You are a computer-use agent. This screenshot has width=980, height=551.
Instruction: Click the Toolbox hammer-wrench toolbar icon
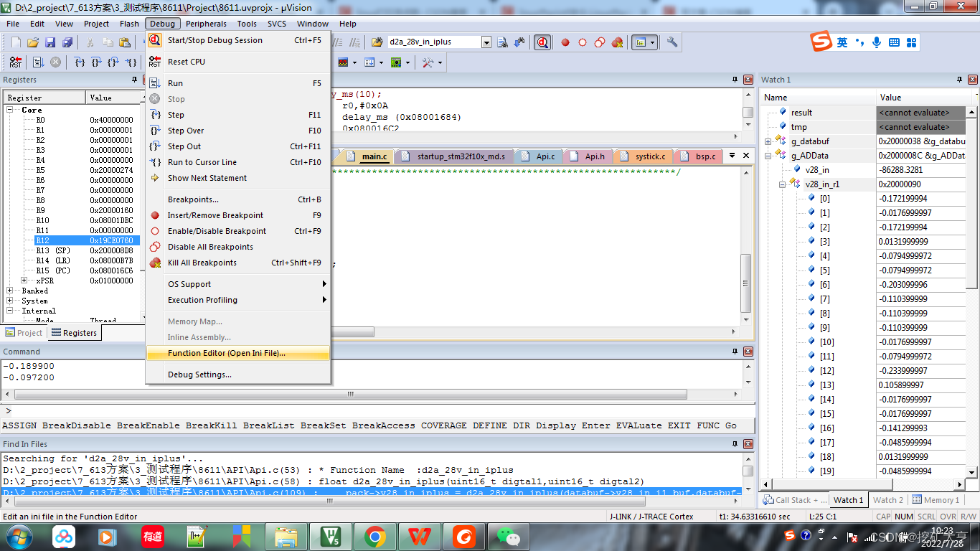[x=428, y=62]
